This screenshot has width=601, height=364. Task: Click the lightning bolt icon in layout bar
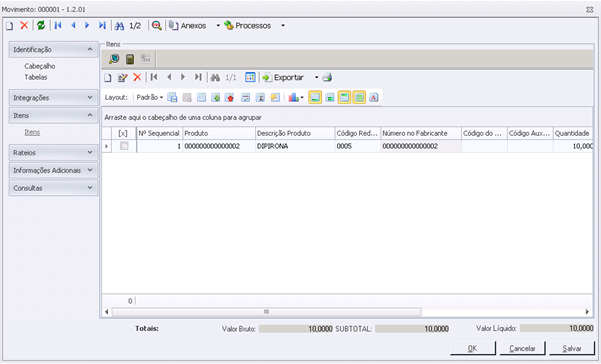click(275, 98)
